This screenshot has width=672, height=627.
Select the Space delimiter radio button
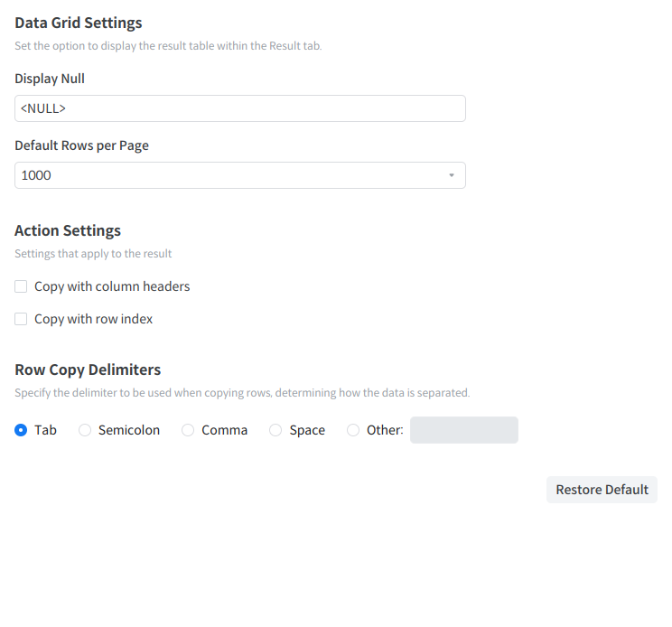click(275, 430)
